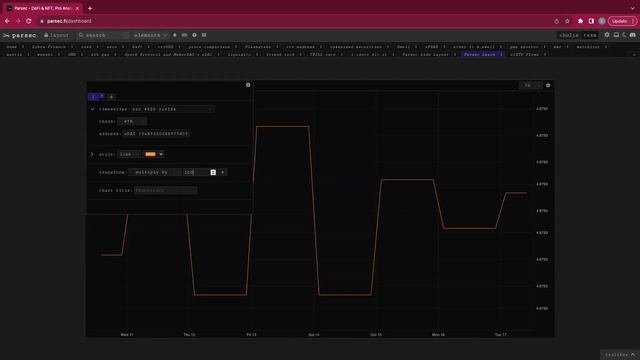This screenshot has height=360, width=640.
Task: Toggle dark mode moon icon
Action: tap(624, 35)
